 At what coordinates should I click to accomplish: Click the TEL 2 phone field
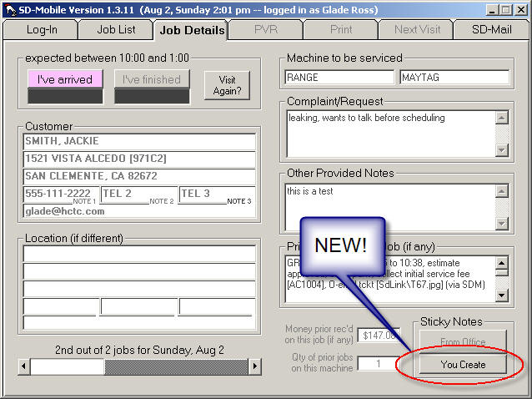tap(125, 194)
